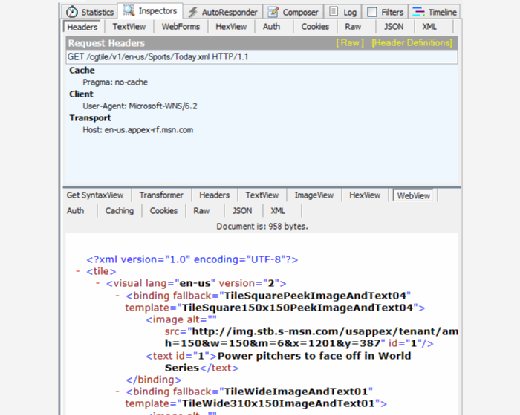Select the request HexView tab
Viewport: 520px width, 415px height.
(x=231, y=27)
